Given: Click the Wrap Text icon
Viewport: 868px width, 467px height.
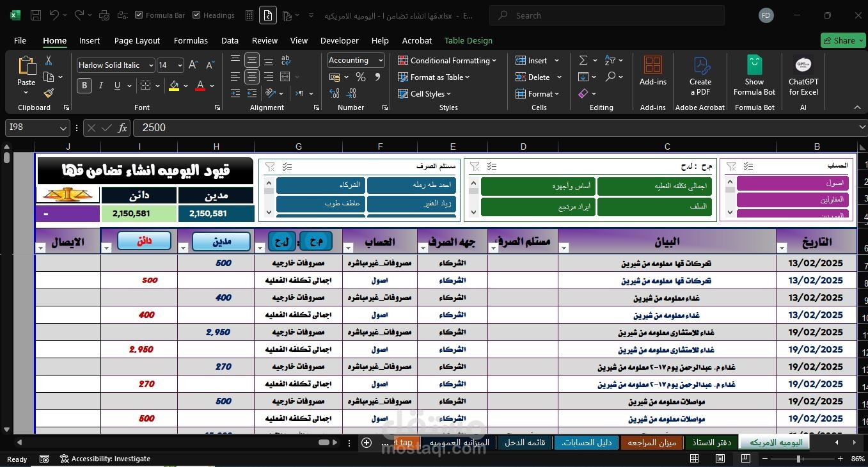Looking at the screenshot, I should tap(287, 60).
